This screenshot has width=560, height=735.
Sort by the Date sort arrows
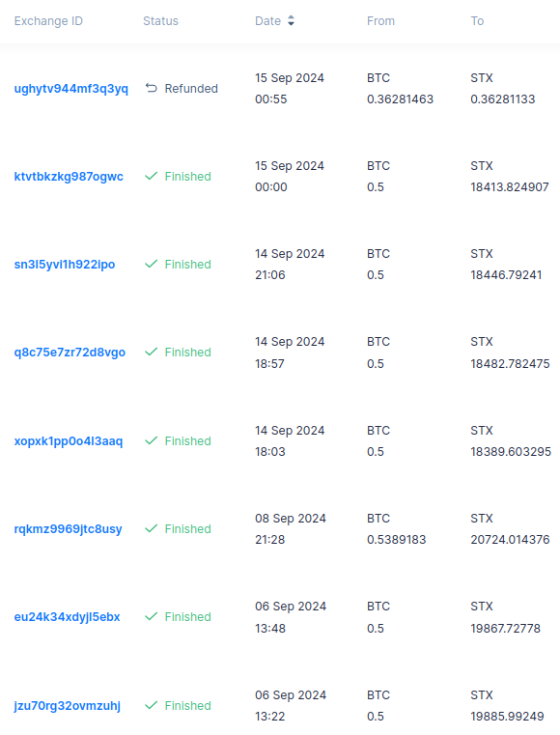click(291, 20)
